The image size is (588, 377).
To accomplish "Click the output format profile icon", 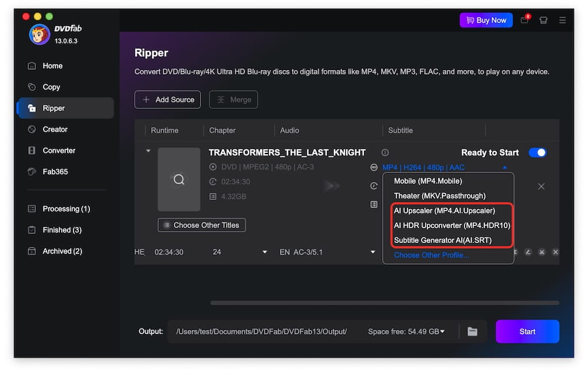I will 374,168.
